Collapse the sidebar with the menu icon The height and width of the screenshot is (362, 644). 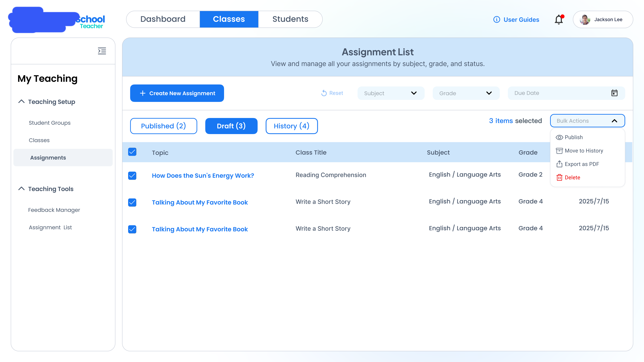[102, 51]
